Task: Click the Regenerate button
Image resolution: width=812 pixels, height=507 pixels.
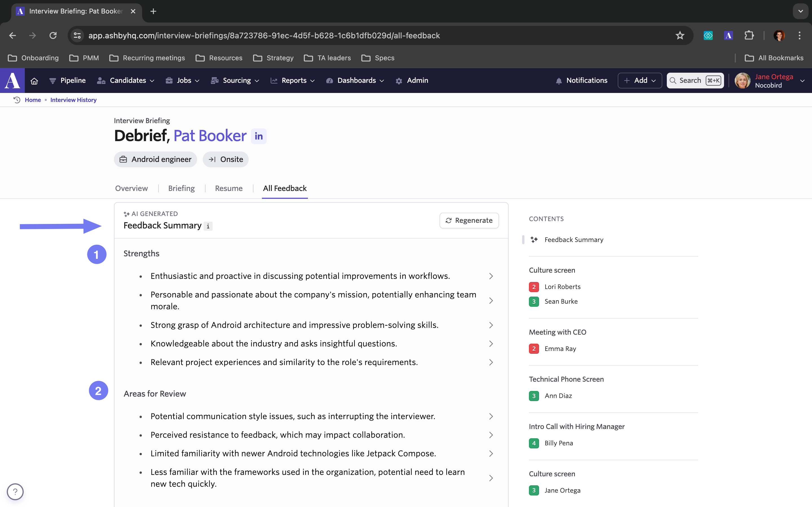Action: coord(469,220)
